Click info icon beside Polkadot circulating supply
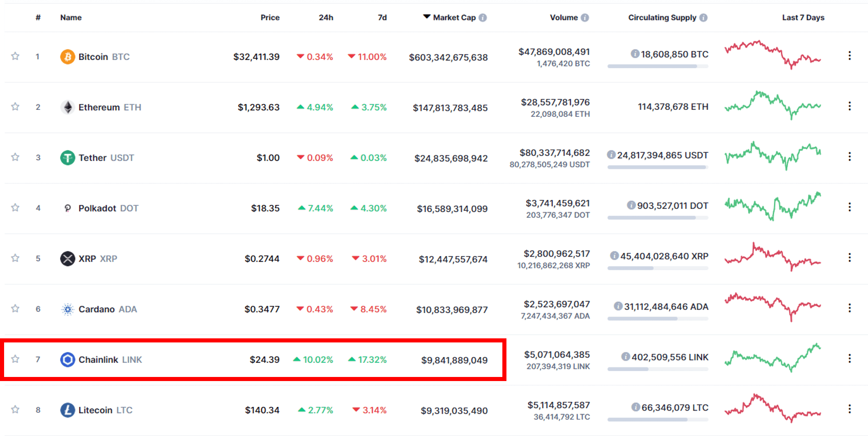This screenshot has height=436, width=868. 631,205
